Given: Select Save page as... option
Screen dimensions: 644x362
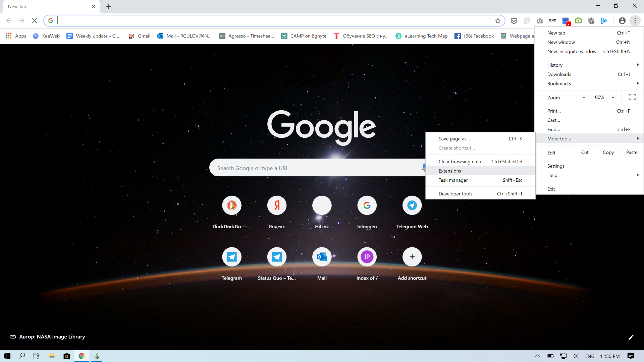Looking at the screenshot, I should tap(480, 139).
